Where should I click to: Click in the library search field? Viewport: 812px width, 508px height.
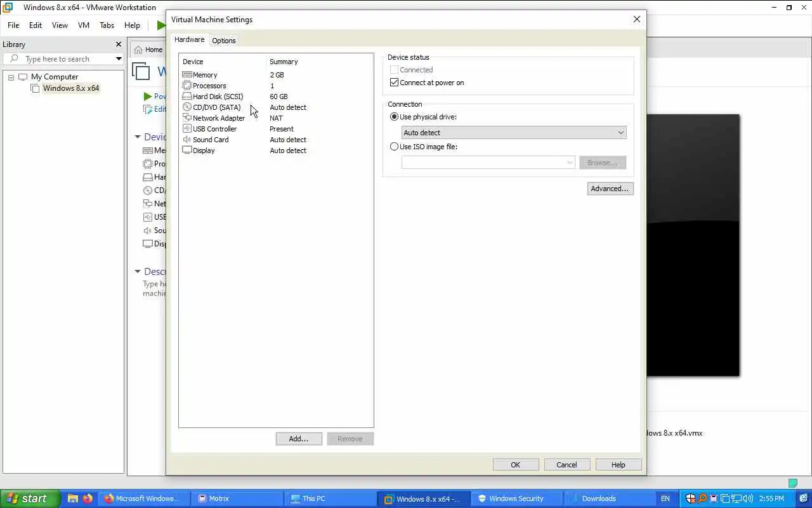click(63, 59)
